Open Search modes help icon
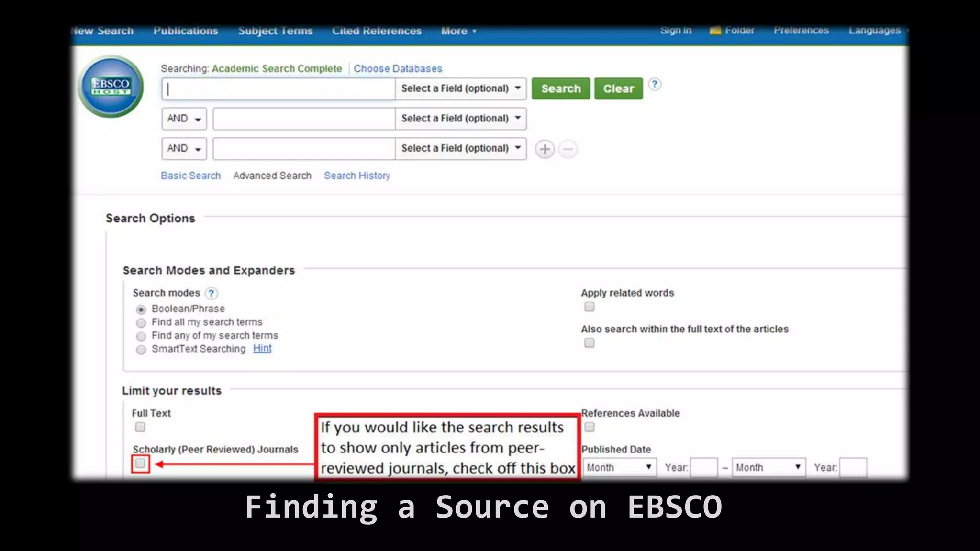 (x=211, y=293)
